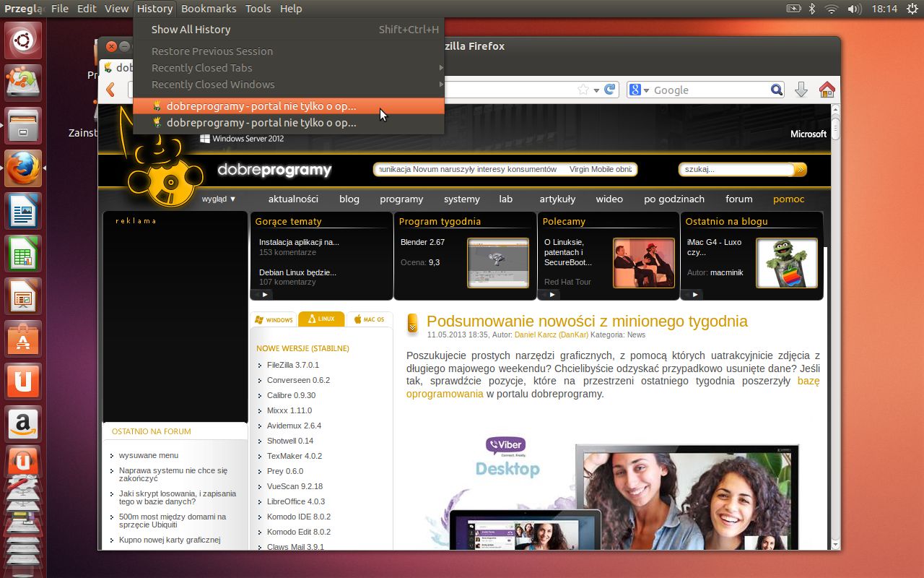Click the Firefox icon in the launcher
This screenshot has width=924, height=578.
coord(24,168)
